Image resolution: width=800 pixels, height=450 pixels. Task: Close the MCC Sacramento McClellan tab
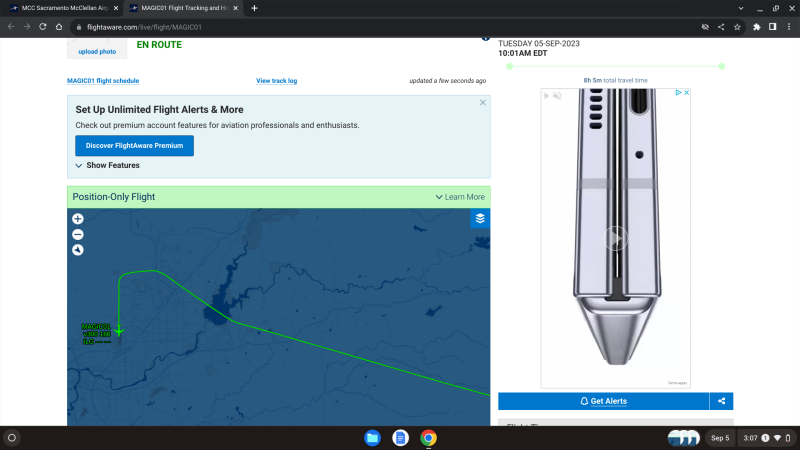(116, 8)
